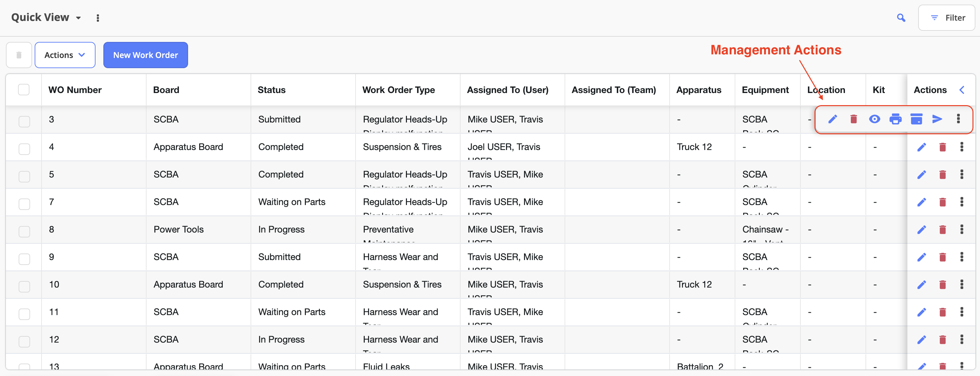Select checkbox for work order 10

point(24,287)
